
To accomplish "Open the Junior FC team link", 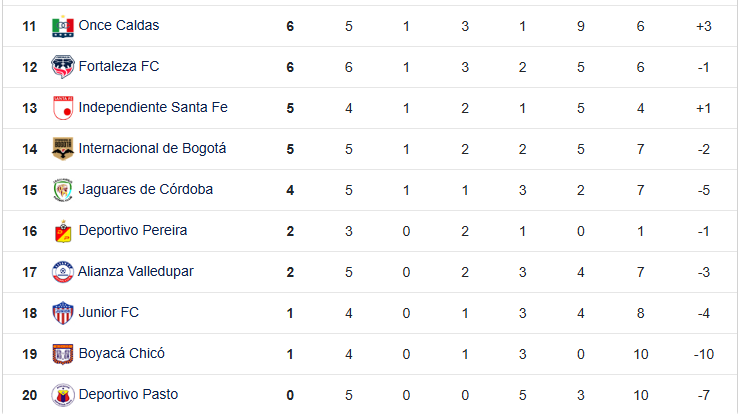I will 109,312.
